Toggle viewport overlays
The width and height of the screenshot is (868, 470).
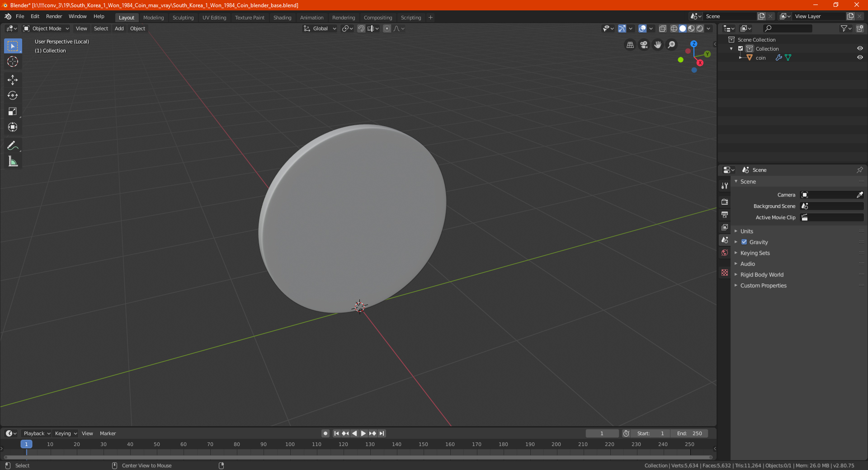coord(642,28)
